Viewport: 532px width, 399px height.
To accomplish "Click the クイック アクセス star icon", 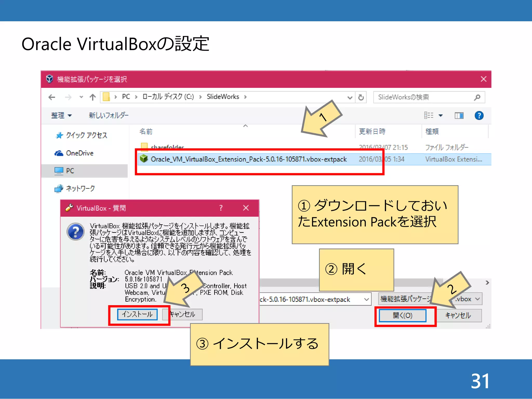I will coord(59,135).
